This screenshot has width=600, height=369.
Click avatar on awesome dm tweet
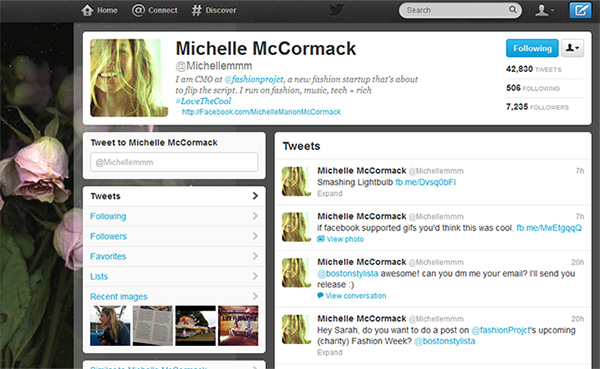pos(297,273)
